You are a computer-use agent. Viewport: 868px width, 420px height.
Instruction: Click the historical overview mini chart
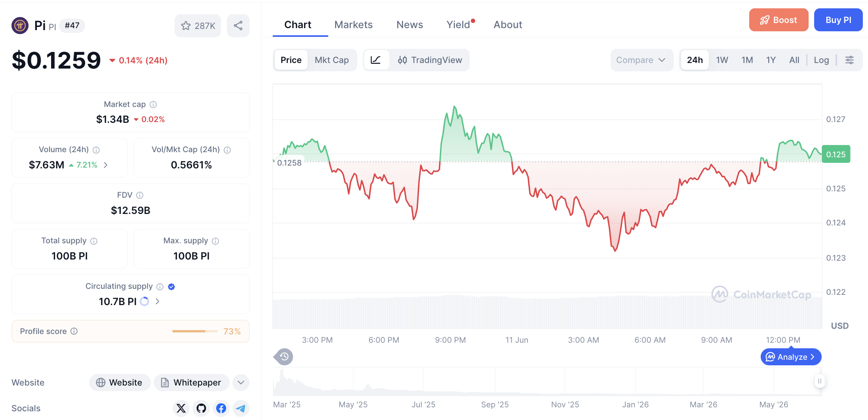point(546,381)
